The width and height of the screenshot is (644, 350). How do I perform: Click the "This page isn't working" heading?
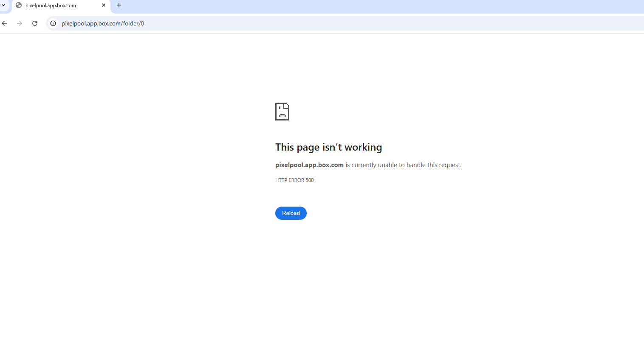point(328,147)
